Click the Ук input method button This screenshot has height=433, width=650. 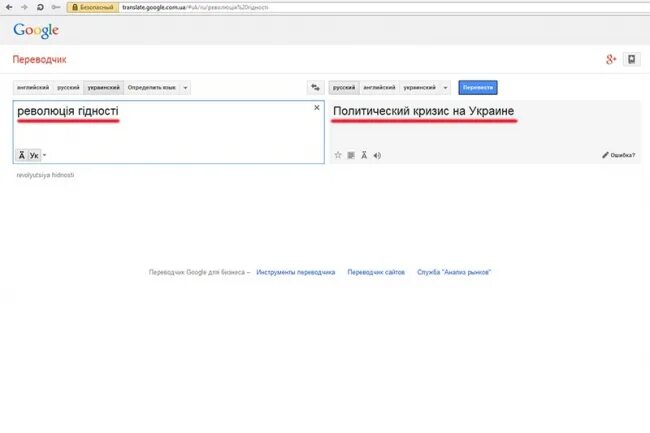click(34, 155)
